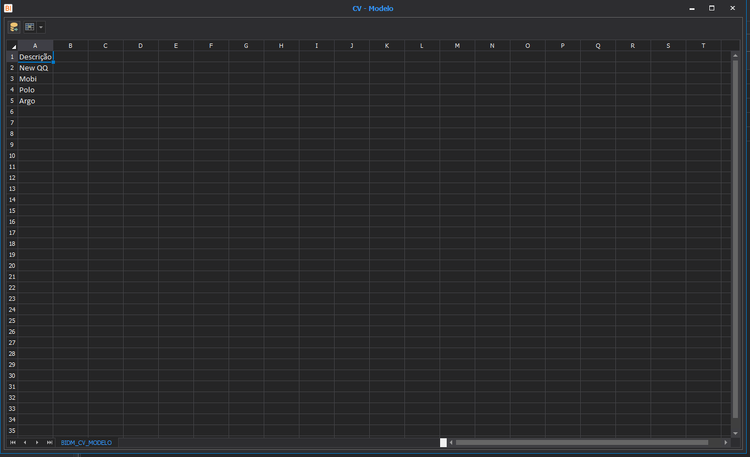Viewport: 750px width, 457px height.
Task: Select column D header
Action: (141, 46)
